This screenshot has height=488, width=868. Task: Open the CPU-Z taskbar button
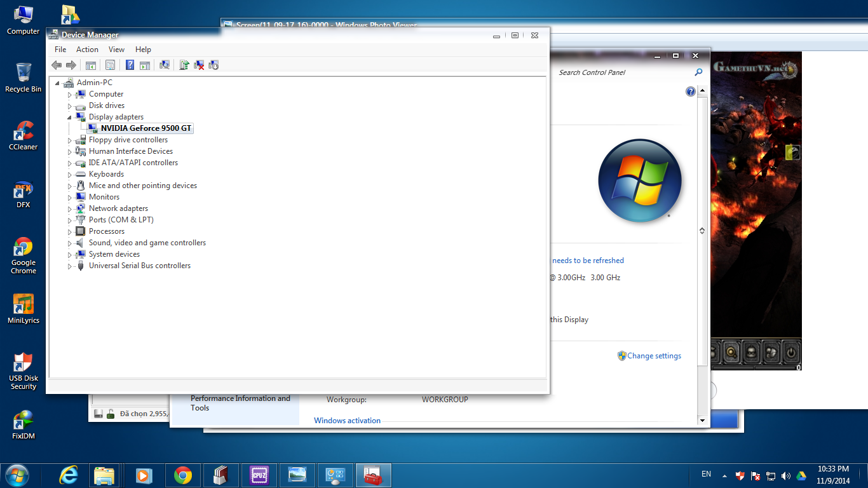click(x=259, y=475)
